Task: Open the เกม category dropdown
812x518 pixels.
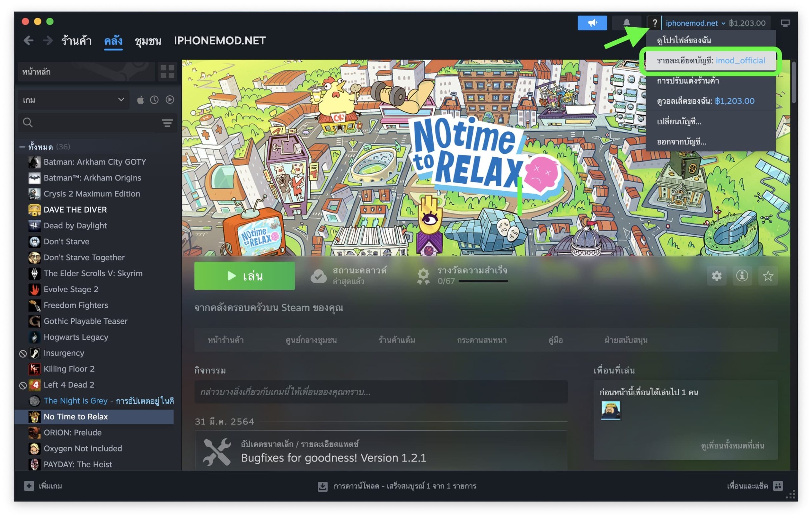Action: [74, 100]
